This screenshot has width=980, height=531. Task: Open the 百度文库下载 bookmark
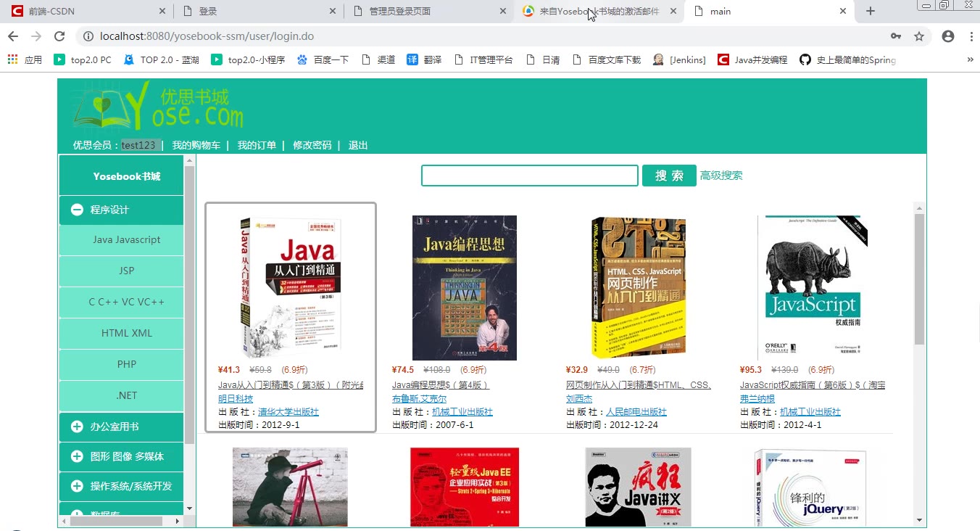point(607,60)
